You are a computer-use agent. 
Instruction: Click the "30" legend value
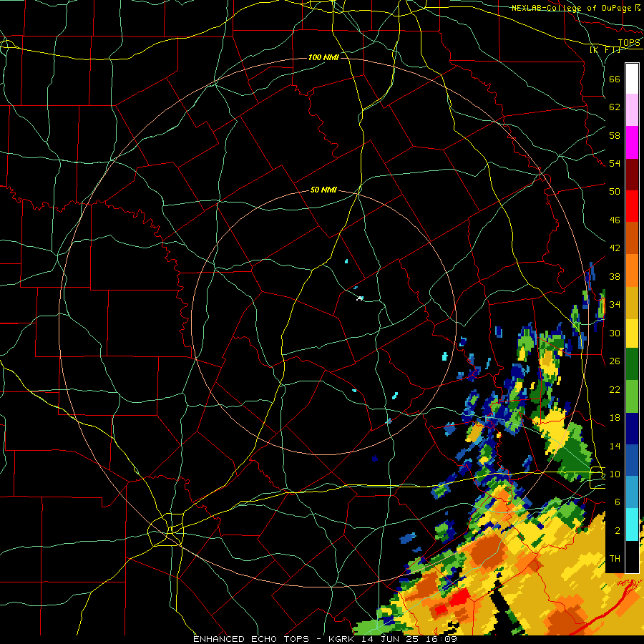pyautogui.click(x=615, y=333)
